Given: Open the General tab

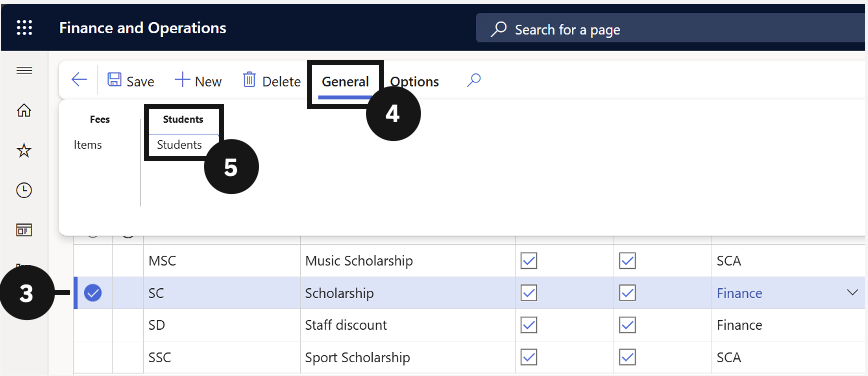Looking at the screenshot, I should coord(345,81).
